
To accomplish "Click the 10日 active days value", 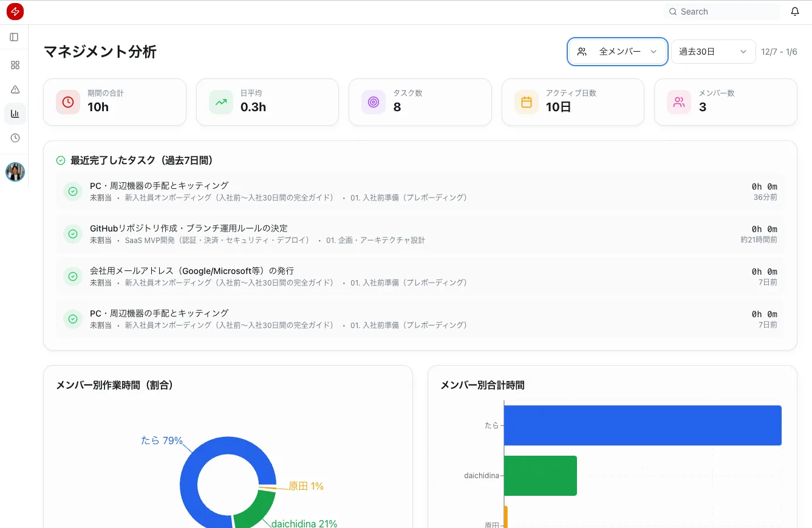I will [x=558, y=108].
